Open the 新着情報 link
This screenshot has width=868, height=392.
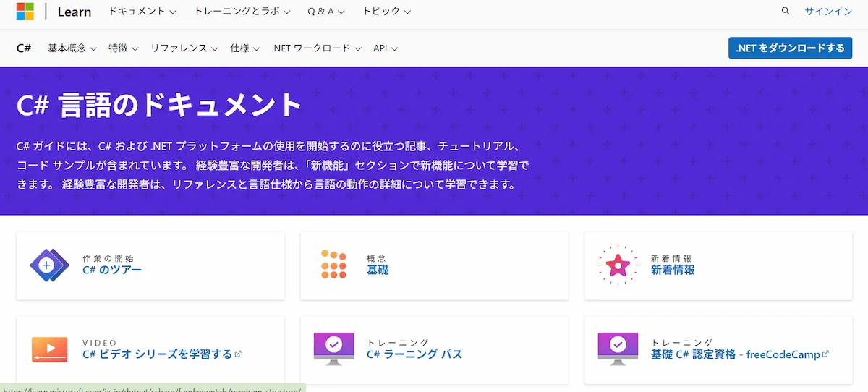tap(673, 270)
